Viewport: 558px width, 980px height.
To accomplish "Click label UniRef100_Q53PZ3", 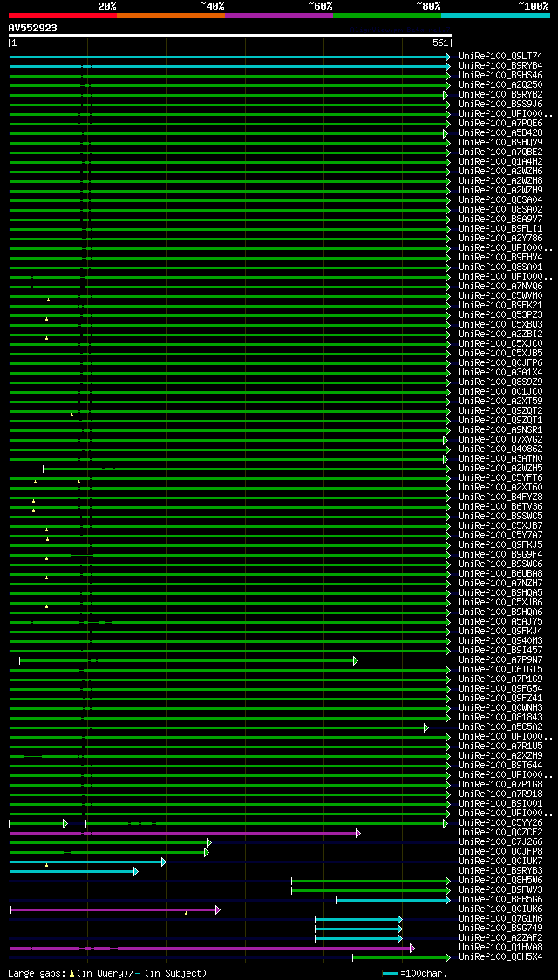I will tap(500, 315).
